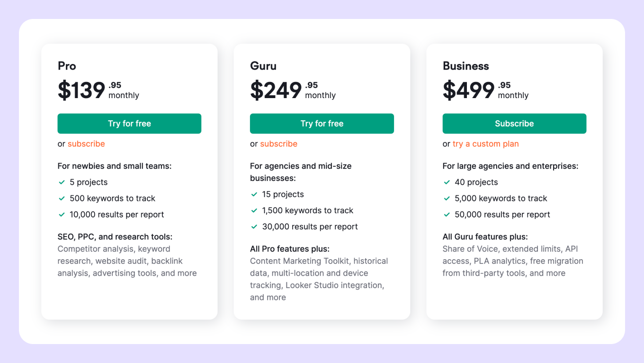This screenshot has width=644, height=363.
Task: Open the subscribe link under Guru plan
Action: tap(279, 144)
